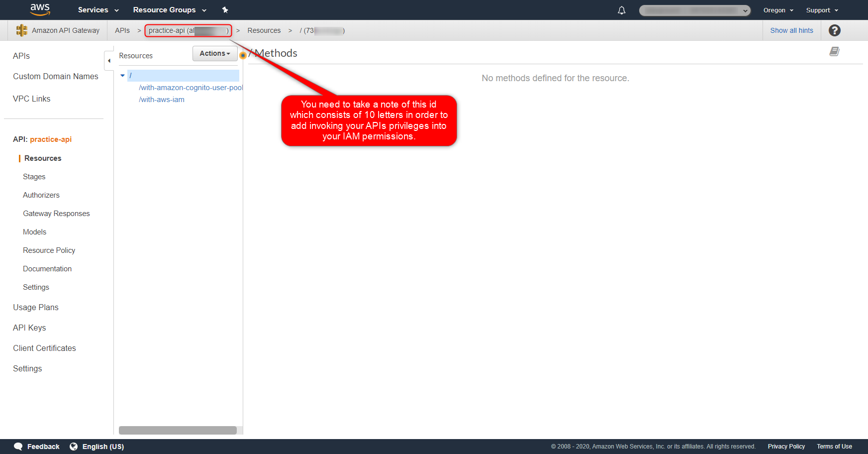Collapse the root resource tree arrow
The height and width of the screenshot is (454, 868).
tap(122, 76)
